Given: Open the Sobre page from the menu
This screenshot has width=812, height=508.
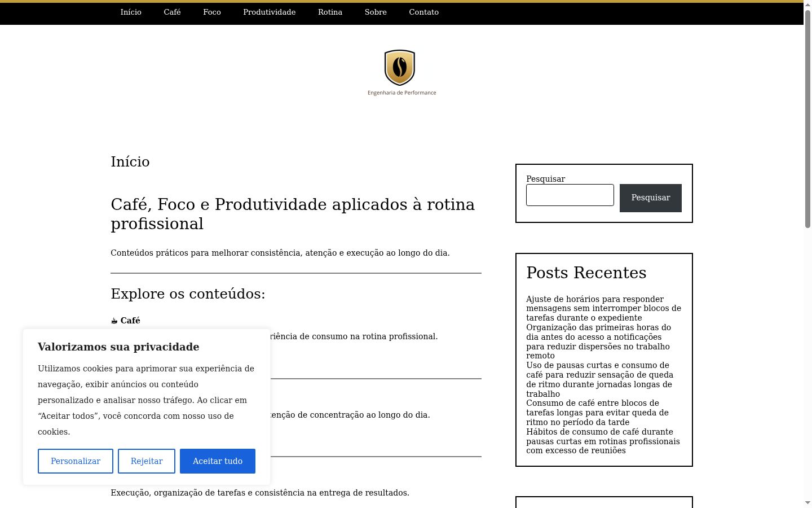Looking at the screenshot, I should pyautogui.click(x=376, y=12).
